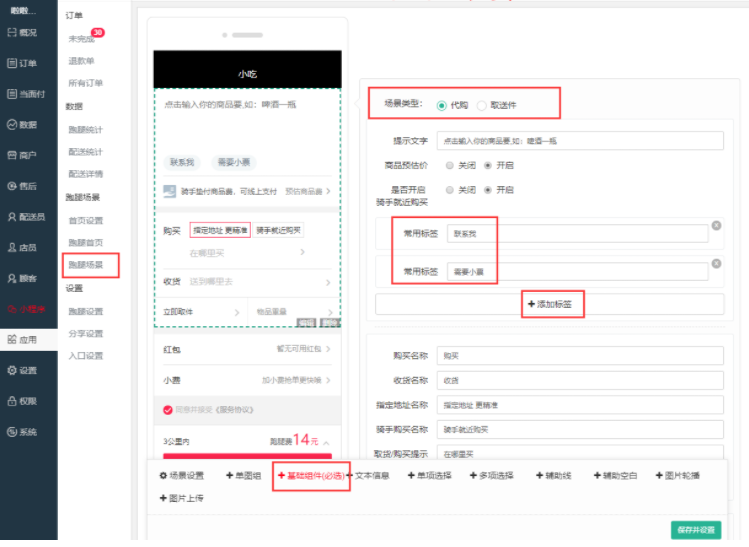Image resolution: width=749 pixels, height=547 pixels.
Task: Open 跑腿场景 submenu item
Action: pos(86,265)
